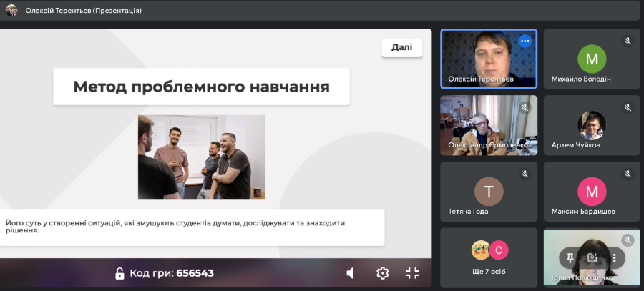This screenshot has height=291, width=644.
Task: Click the muted mic icon on Максим Бардишев's tile
Action: pos(628,174)
